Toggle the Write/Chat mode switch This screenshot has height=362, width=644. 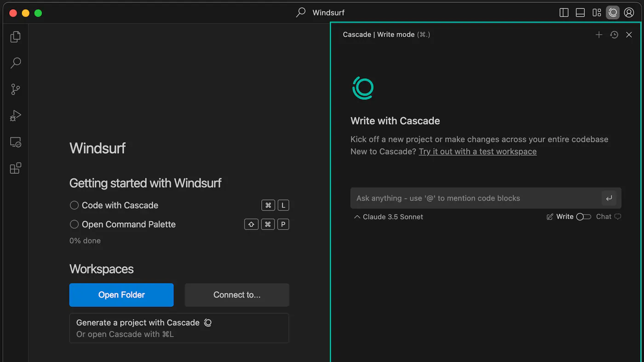(x=584, y=217)
